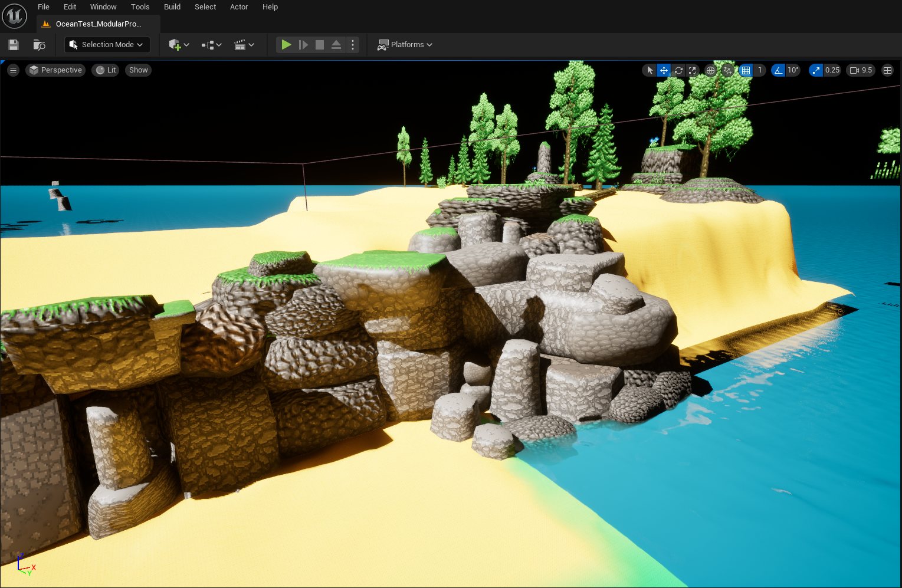Click the skip-frame advance button
The width and height of the screenshot is (902, 588).
(303, 45)
